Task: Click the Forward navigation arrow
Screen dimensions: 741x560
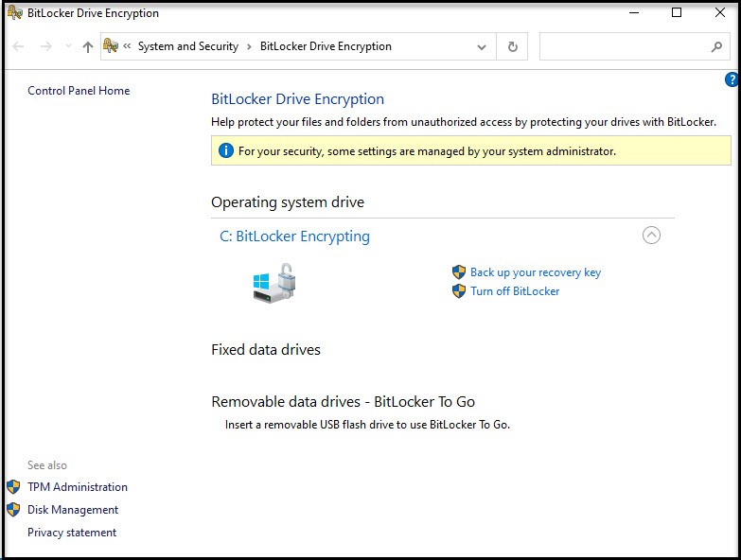Action: [x=45, y=46]
